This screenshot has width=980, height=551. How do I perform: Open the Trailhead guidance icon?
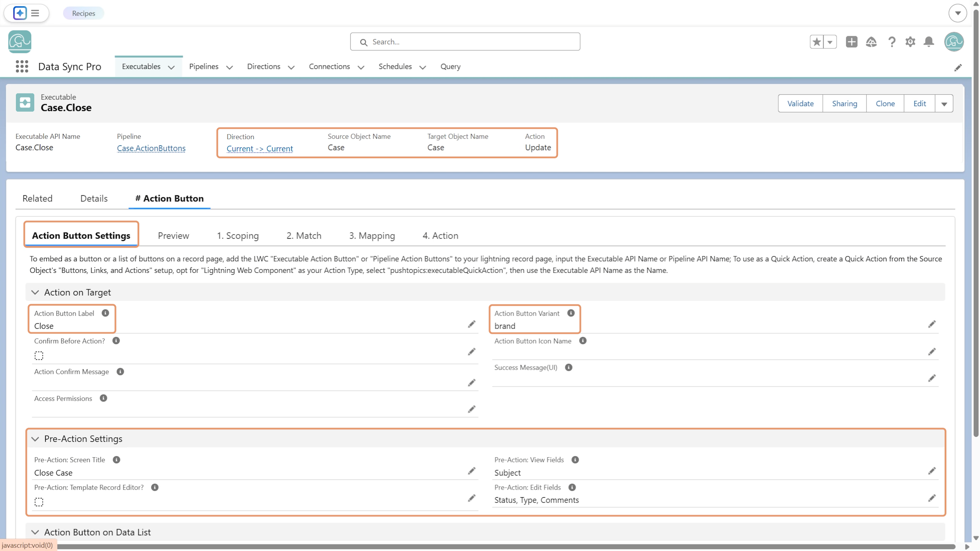tap(871, 42)
